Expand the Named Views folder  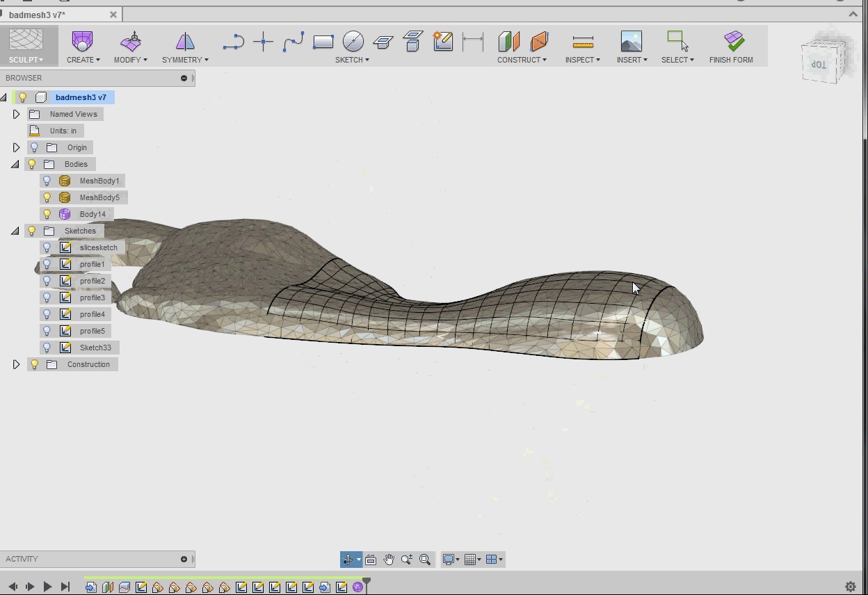16,114
